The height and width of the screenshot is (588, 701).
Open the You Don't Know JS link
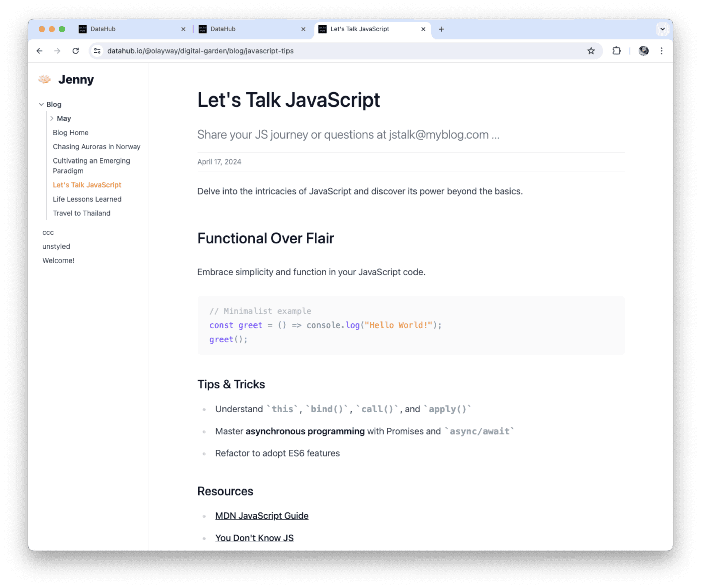[254, 538]
